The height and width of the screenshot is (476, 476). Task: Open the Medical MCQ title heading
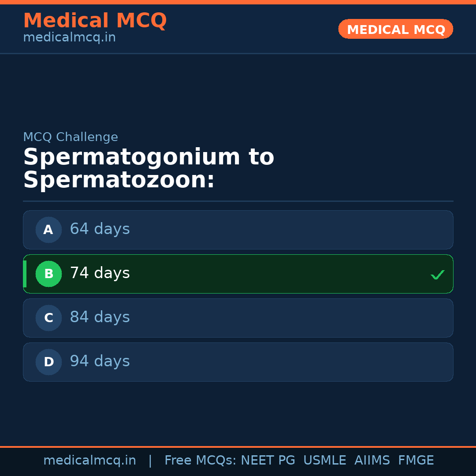pos(95,20)
